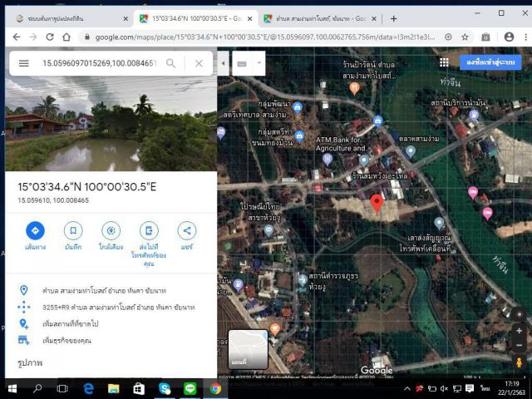The height and width of the screenshot is (399, 532).
Task: Collapse the side panel with the arrow
Action: [x=224, y=63]
